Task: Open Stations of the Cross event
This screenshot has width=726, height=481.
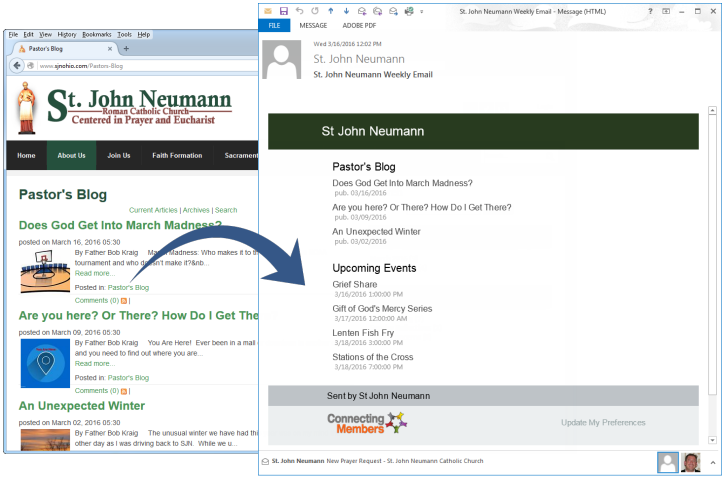Action: 373,357
